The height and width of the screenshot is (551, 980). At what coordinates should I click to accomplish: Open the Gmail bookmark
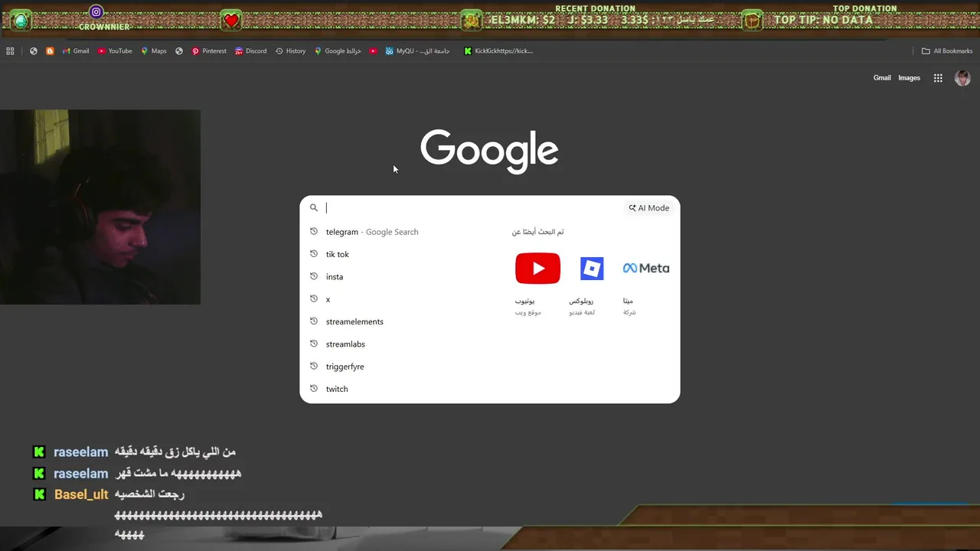click(76, 51)
